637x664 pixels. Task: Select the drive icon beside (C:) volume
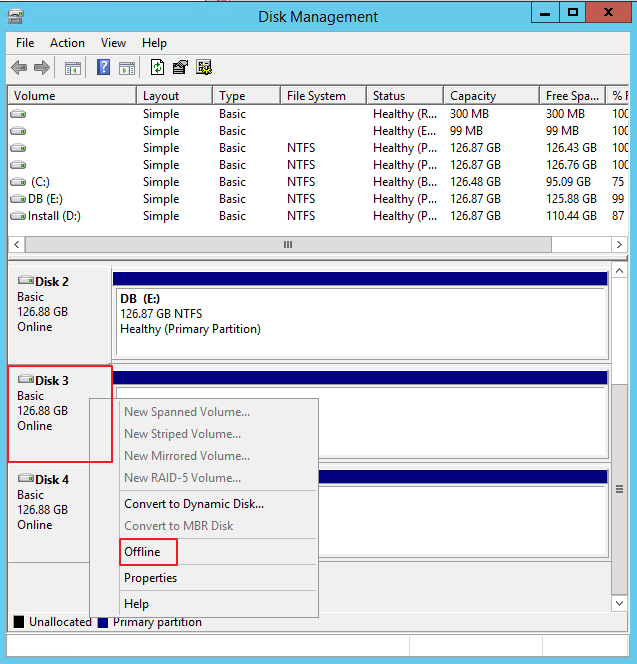18,182
